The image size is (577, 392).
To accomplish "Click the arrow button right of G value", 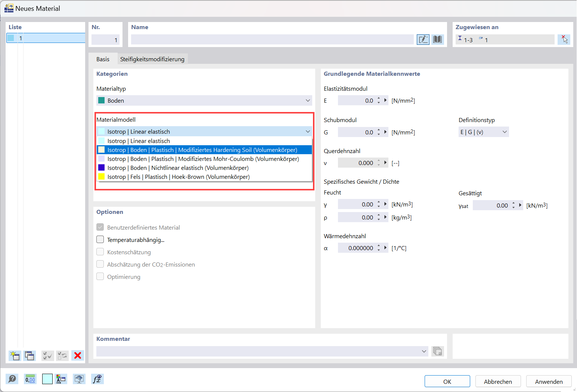I will 385,132.
